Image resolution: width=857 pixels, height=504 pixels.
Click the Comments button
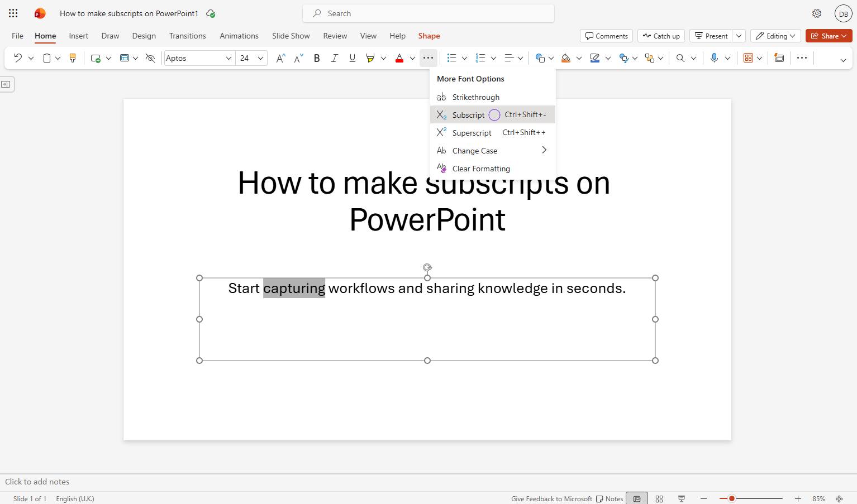click(606, 36)
